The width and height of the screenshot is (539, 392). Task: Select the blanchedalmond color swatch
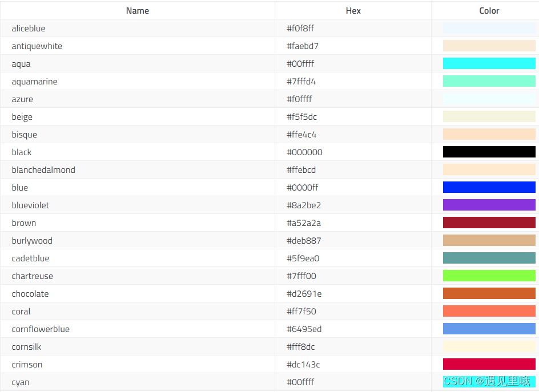click(489, 169)
